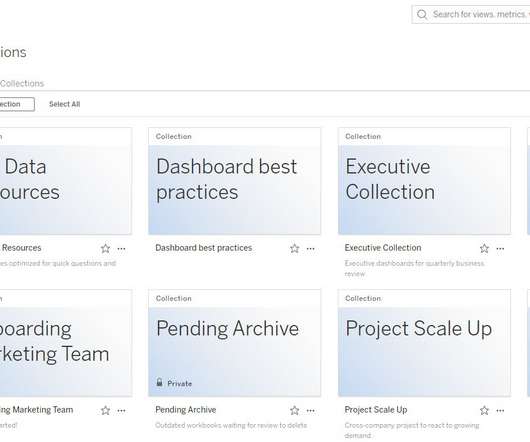Open more actions for Project Scale Up

500,411
